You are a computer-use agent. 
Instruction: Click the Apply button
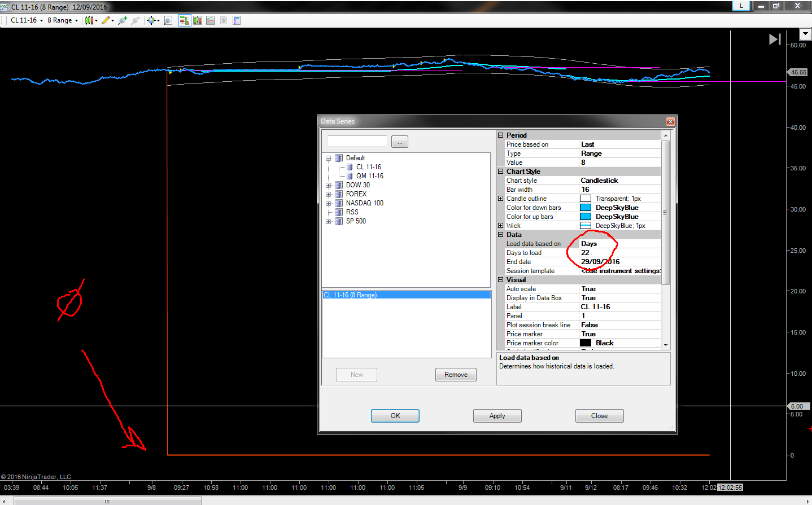click(497, 416)
